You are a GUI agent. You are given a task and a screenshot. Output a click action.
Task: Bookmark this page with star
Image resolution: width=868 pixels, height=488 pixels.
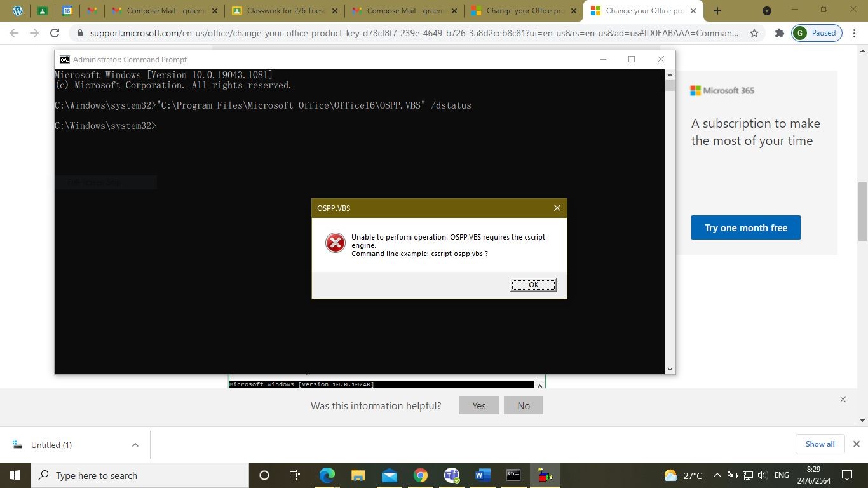754,33
